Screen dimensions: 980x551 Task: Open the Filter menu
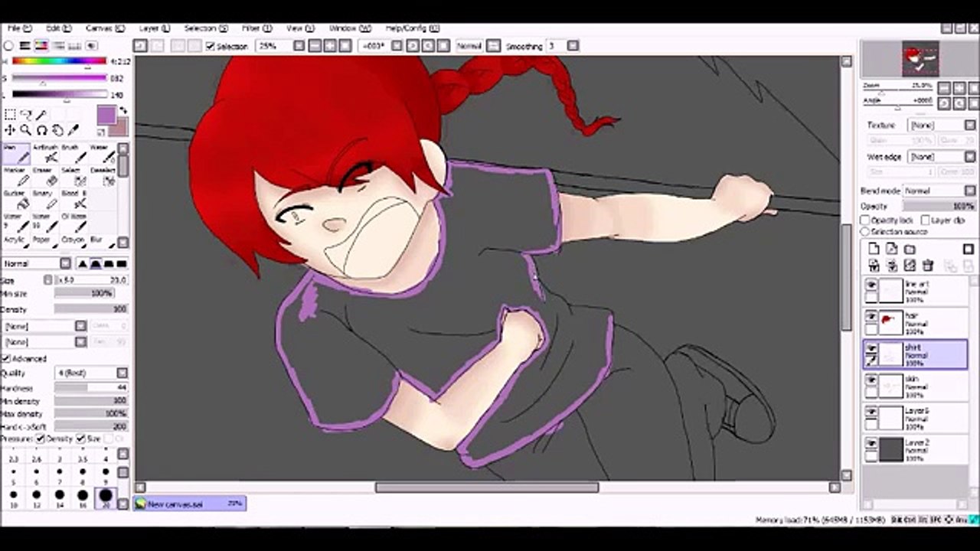(256, 28)
